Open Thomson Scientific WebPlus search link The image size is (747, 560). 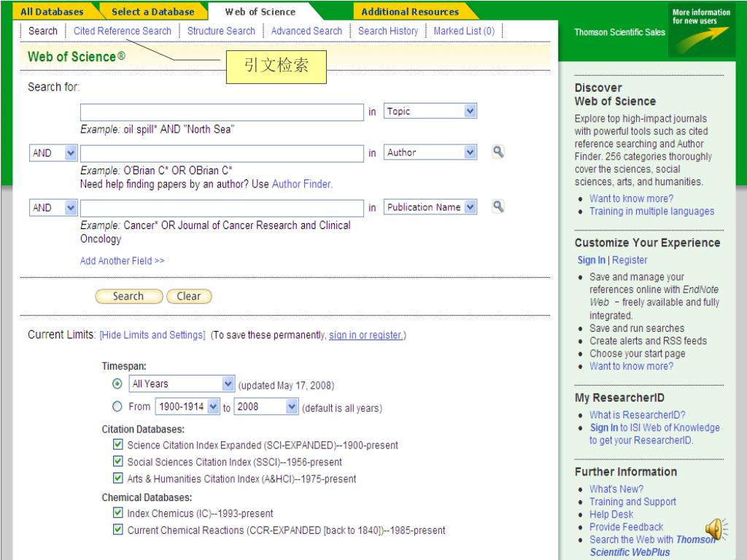pyautogui.click(x=653, y=545)
